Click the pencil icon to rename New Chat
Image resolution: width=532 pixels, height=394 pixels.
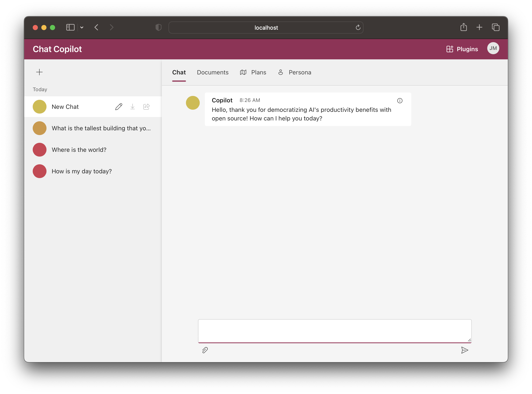coord(119,107)
